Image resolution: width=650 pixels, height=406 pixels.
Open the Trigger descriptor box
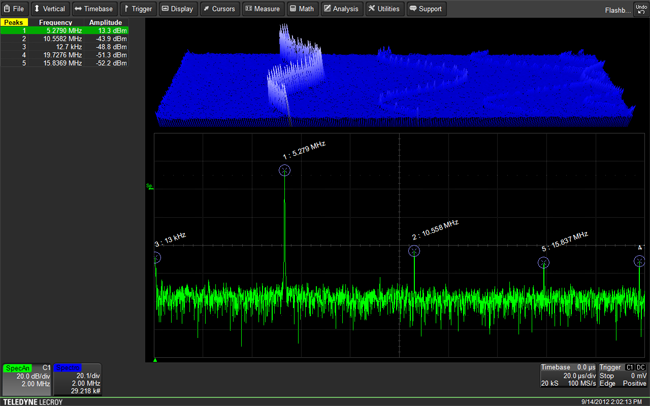(x=622, y=376)
